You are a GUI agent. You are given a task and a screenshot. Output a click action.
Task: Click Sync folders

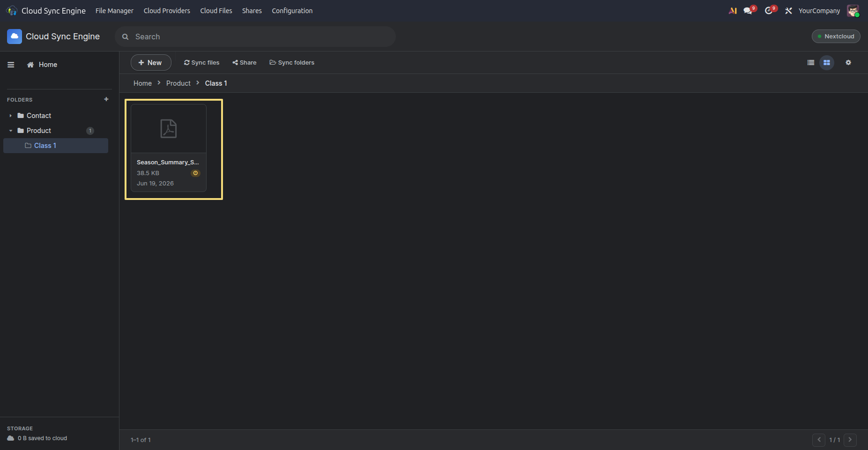click(x=292, y=63)
